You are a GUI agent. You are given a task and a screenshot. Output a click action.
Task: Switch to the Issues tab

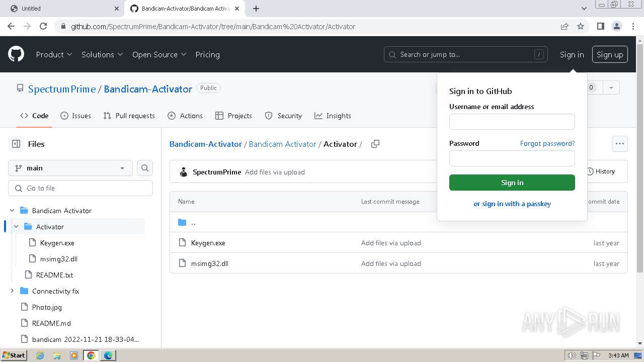coord(75,116)
